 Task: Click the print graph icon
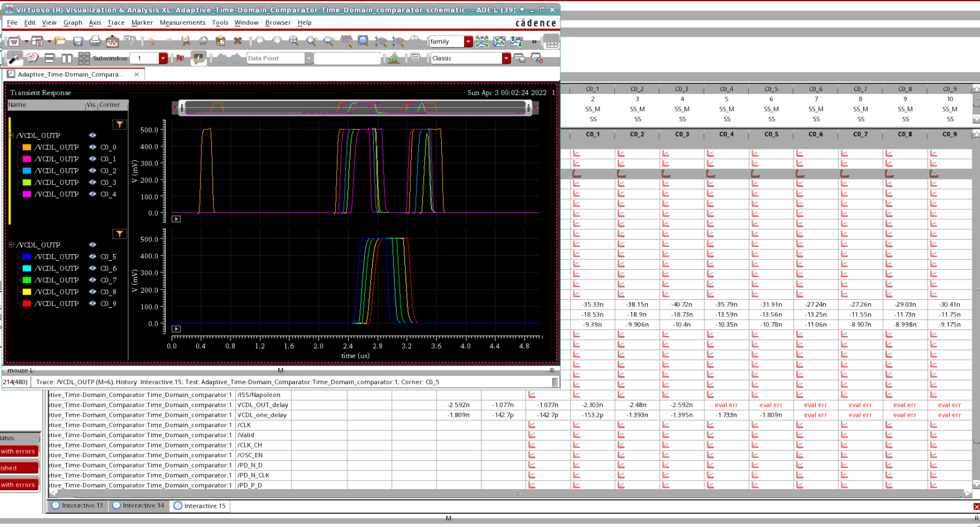pyautogui.click(x=95, y=41)
